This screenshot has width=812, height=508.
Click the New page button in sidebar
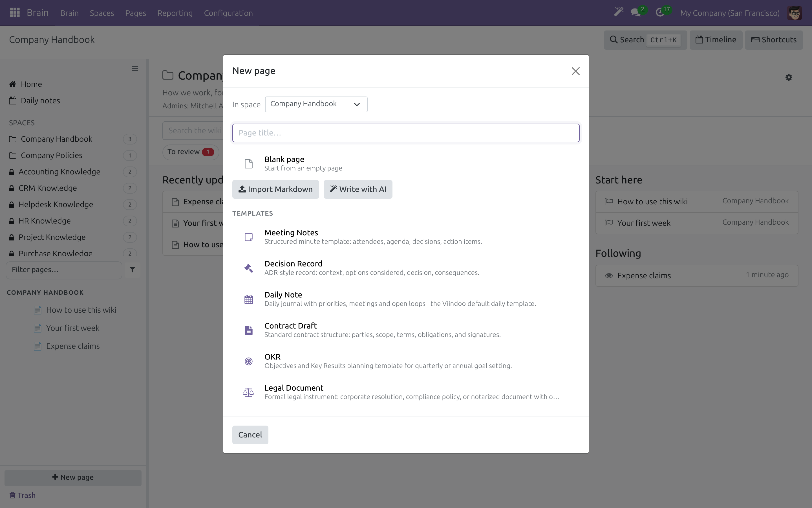(x=73, y=478)
